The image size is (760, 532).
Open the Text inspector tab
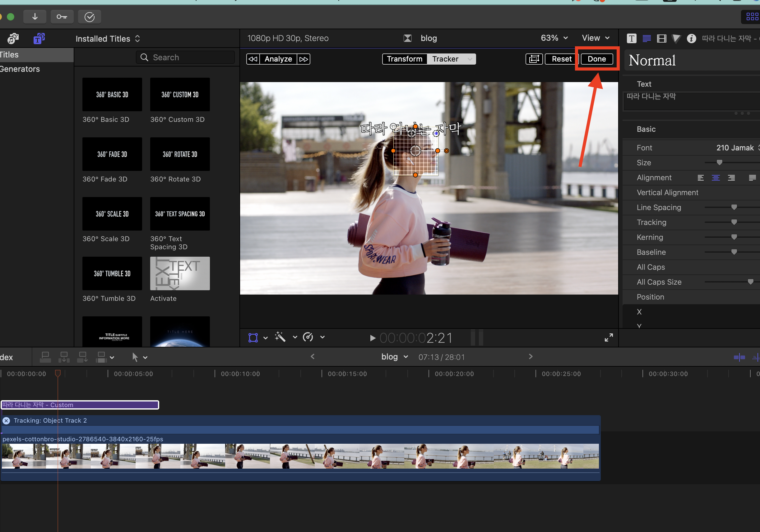(646, 39)
